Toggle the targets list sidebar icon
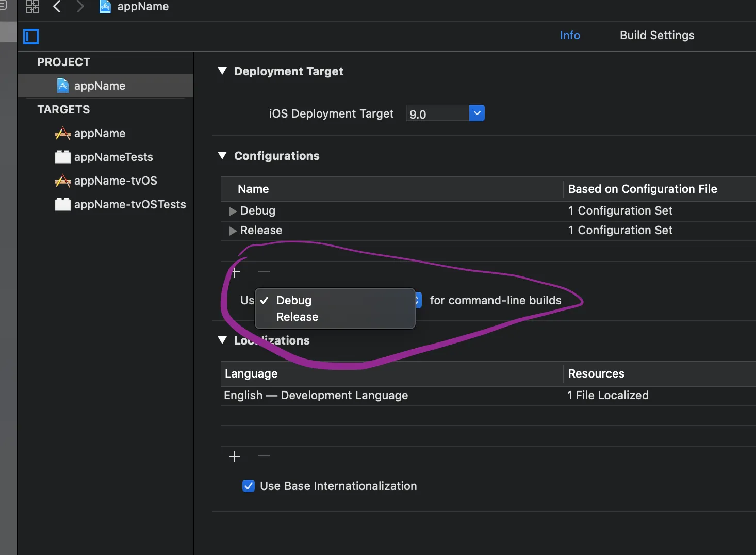Viewport: 756px width, 555px height. [31, 37]
